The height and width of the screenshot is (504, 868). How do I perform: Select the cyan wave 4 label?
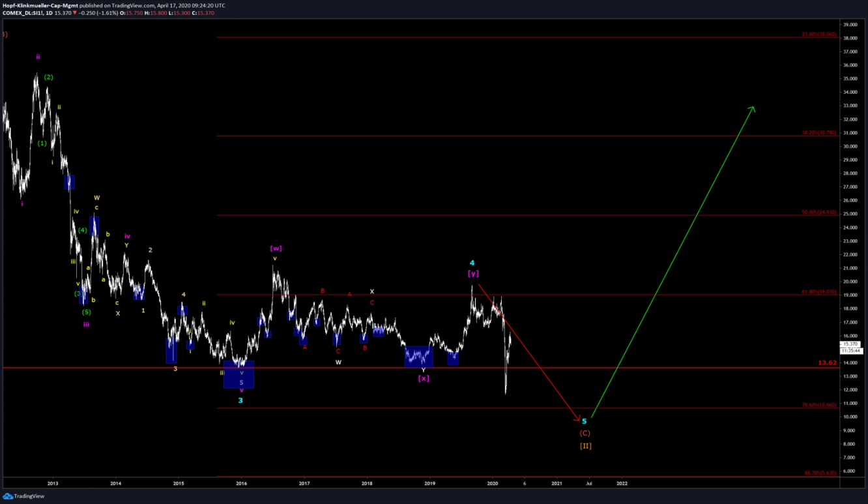click(x=472, y=263)
